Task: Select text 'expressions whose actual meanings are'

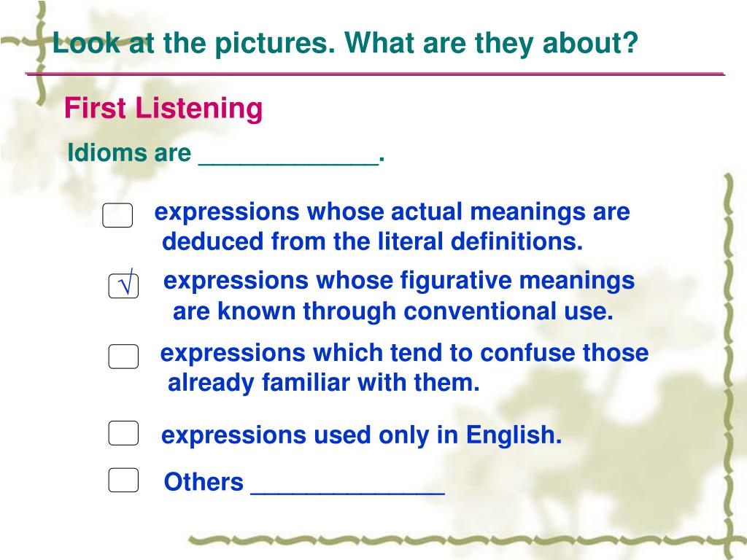Action: click(x=392, y=212)
